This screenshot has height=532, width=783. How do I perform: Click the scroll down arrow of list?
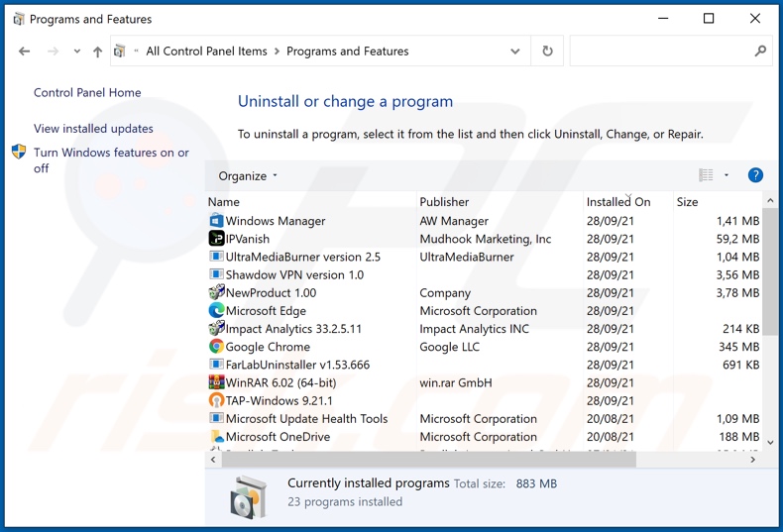(x=770, y=443)
